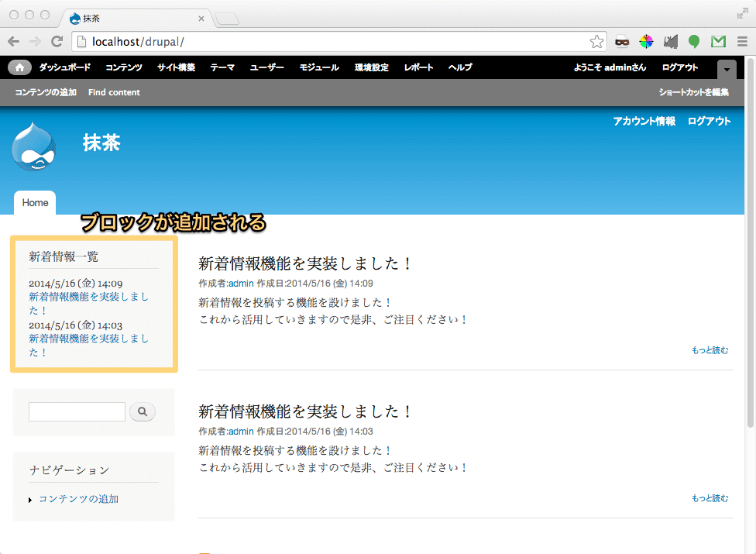
Task: Click the Drupal drop site logo
Action: [x=34, y=146]
